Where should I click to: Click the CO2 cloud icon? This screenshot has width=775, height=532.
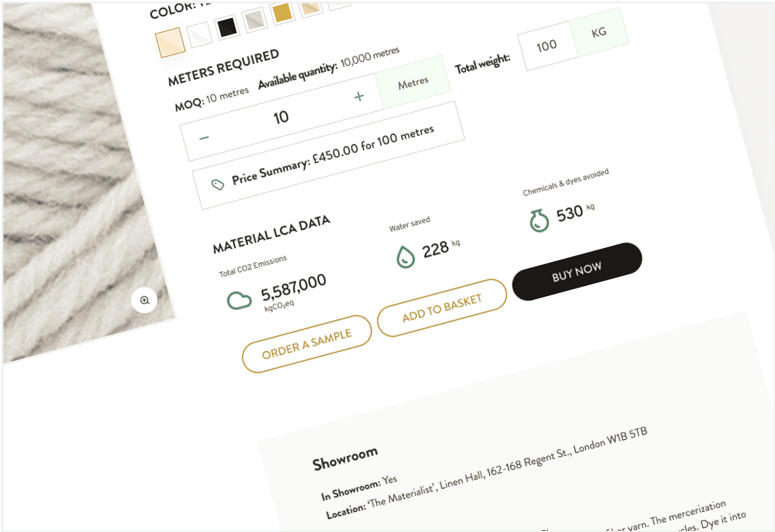pyautogui.click(x=239, y=300)
